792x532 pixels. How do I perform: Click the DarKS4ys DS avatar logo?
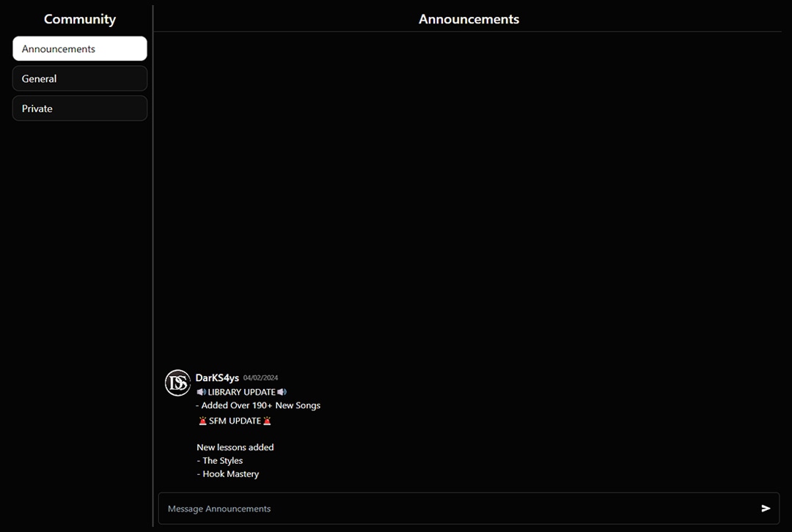point(177,383)
